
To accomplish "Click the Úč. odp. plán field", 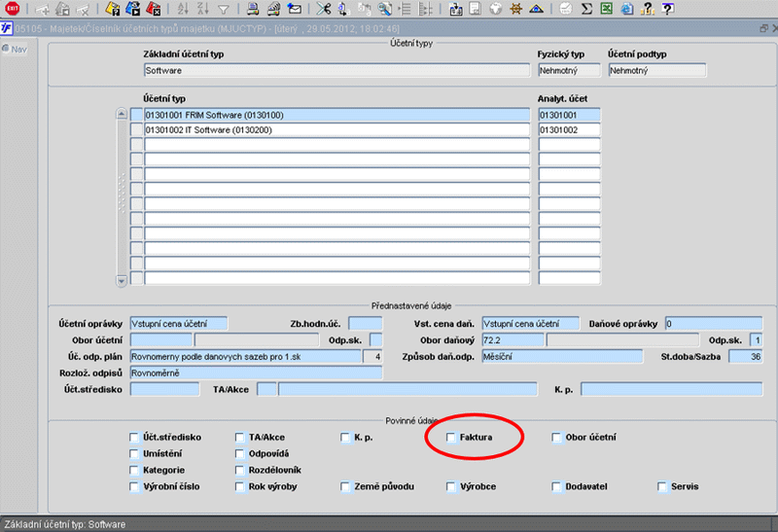I will (x=245, y=356).
